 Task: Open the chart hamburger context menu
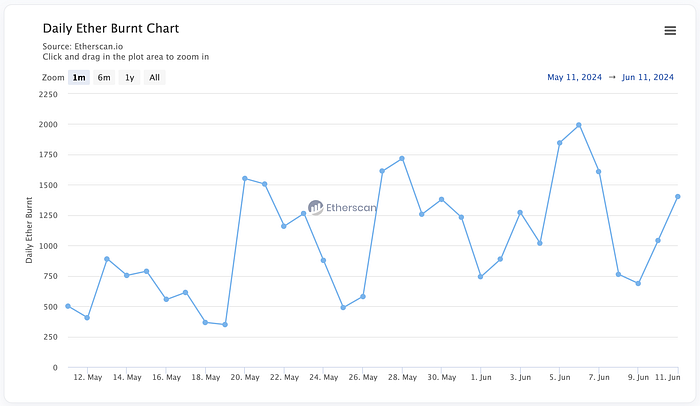pyautogui.click(x=670, y=30)
